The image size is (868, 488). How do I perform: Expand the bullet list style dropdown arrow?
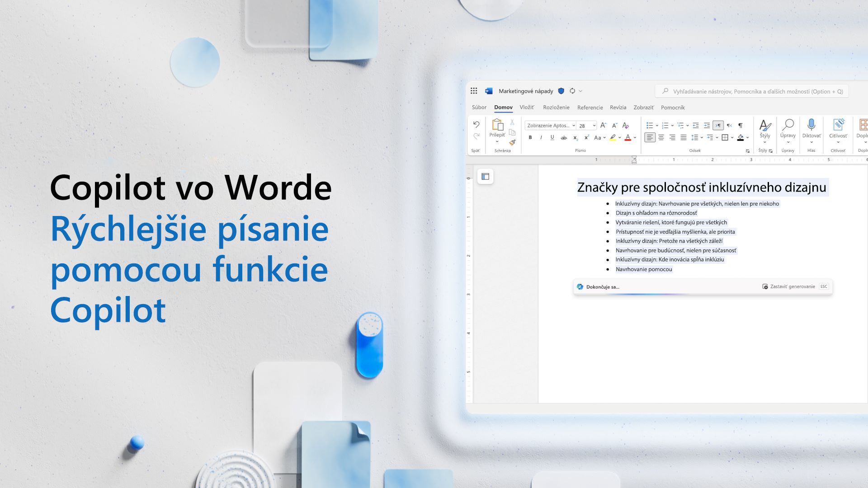[657, 126]
